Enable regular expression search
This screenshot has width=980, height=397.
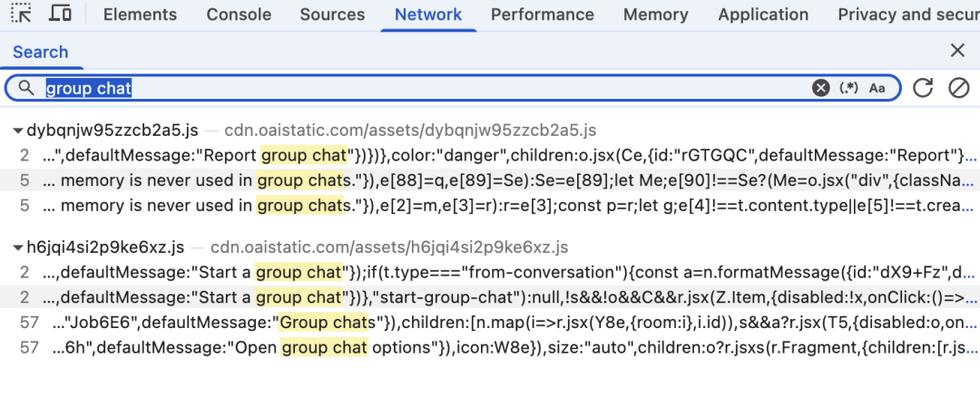click(848, 88)
